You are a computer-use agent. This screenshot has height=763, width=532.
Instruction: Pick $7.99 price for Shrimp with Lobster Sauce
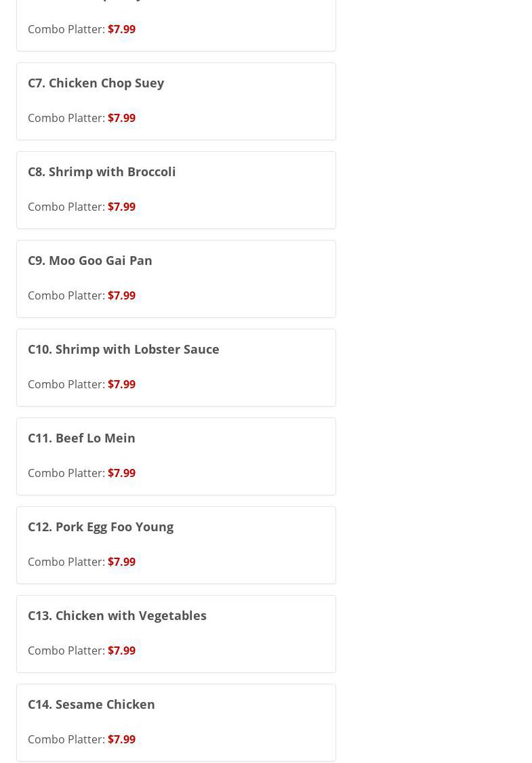121,384
